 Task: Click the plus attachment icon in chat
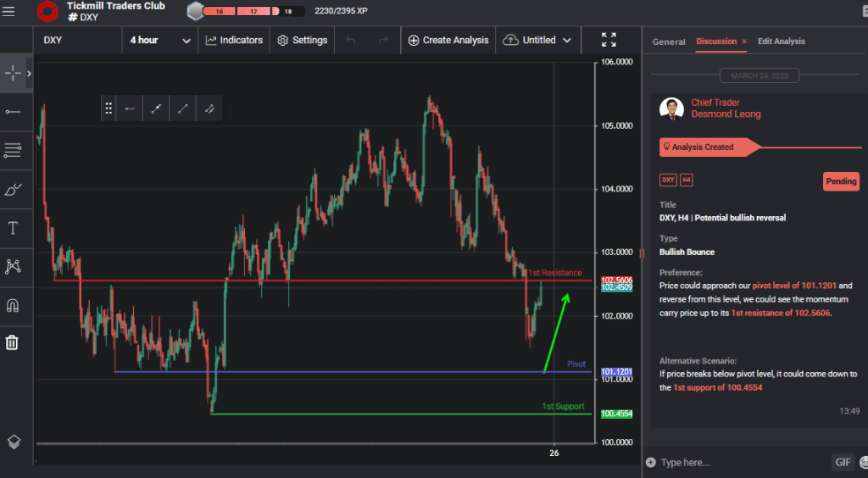pos(650,463)
